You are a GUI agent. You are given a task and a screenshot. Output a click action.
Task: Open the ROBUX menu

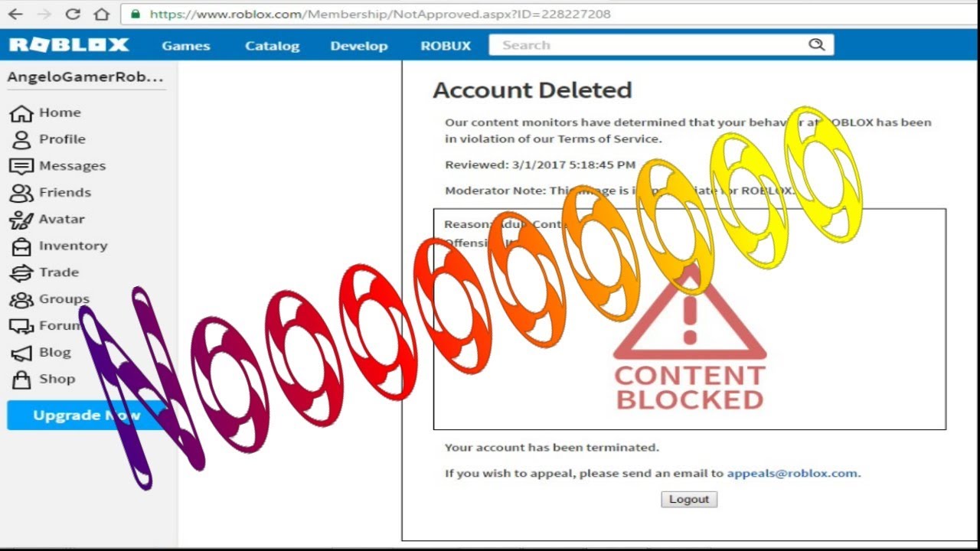446,46
